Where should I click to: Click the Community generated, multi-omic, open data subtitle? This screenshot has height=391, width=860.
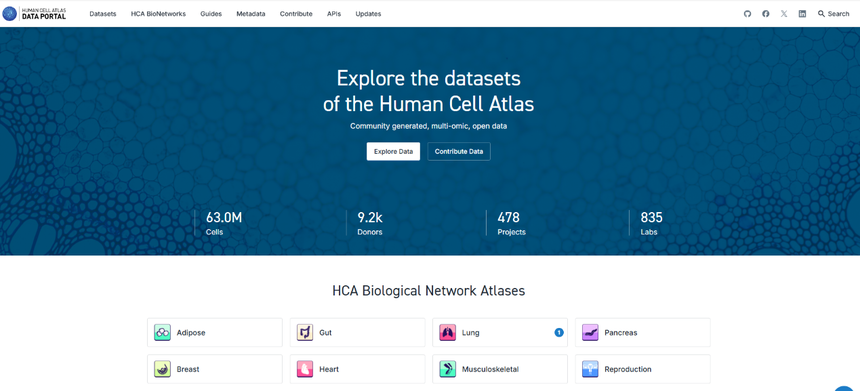[x=428, y=126]
